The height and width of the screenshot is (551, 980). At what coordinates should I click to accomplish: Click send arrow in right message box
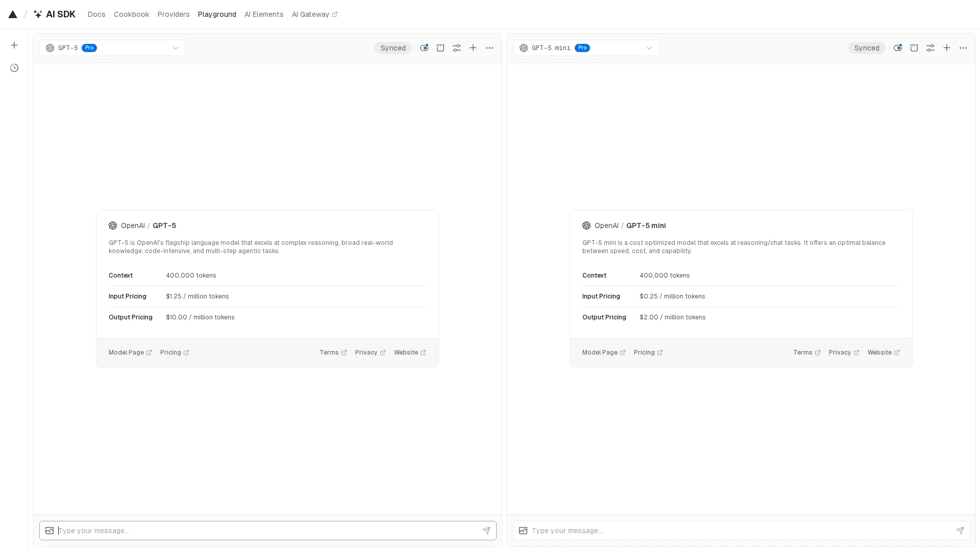pyautogui.click(x=960, y=531)
